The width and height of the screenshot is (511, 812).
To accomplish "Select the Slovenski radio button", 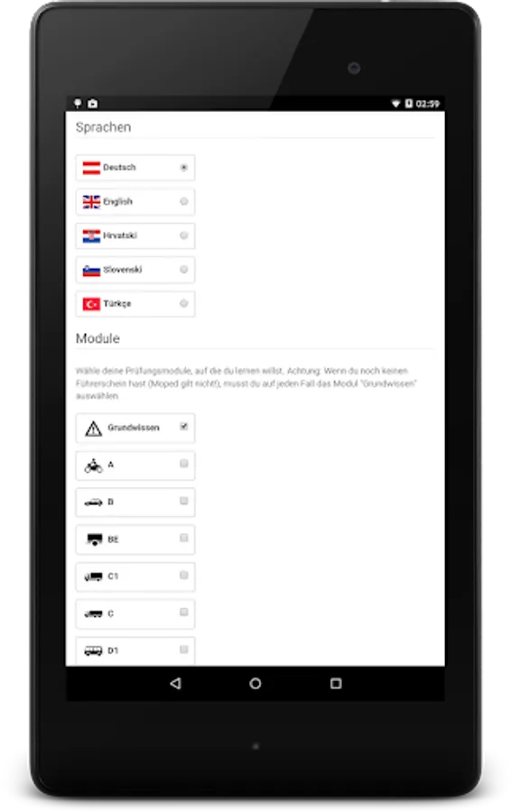I will pyautogui.click(x=183, y=269).
